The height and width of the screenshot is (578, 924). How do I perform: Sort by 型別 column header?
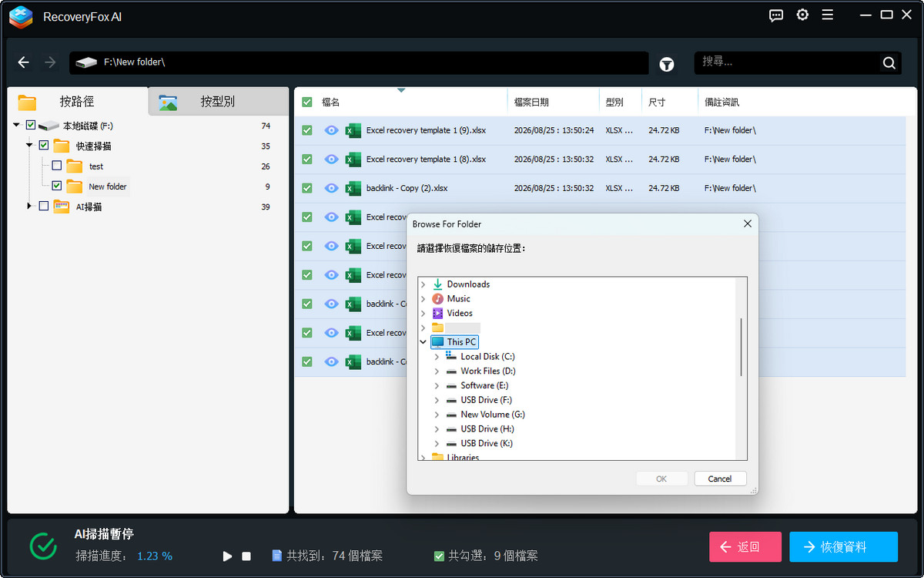621,102
